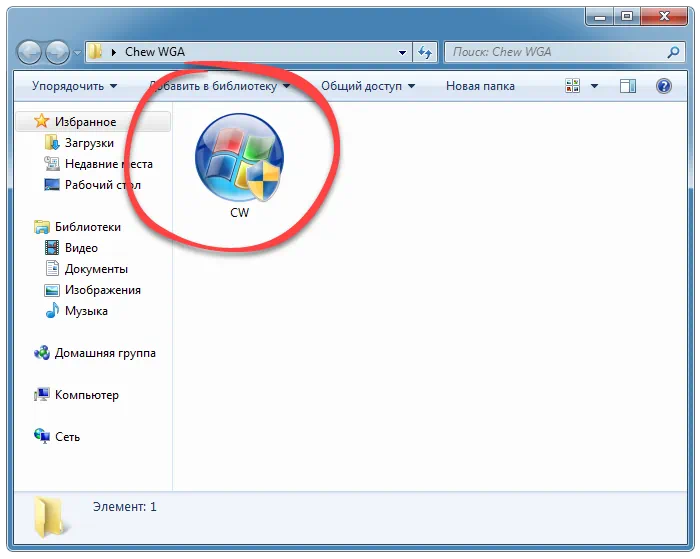The height and width of the screenshot is (559, 700).
Task: Click the Элемент: 1 status text
Action: 125,507
